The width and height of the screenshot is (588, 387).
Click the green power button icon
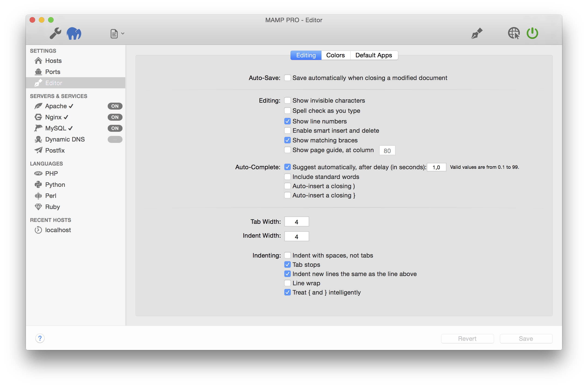[x=532, y=33]
